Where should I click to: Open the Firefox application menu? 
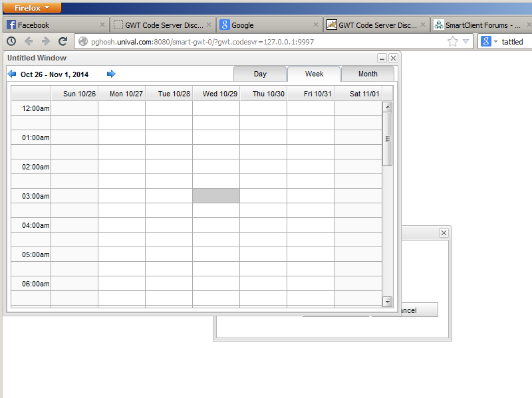(33, 8)
